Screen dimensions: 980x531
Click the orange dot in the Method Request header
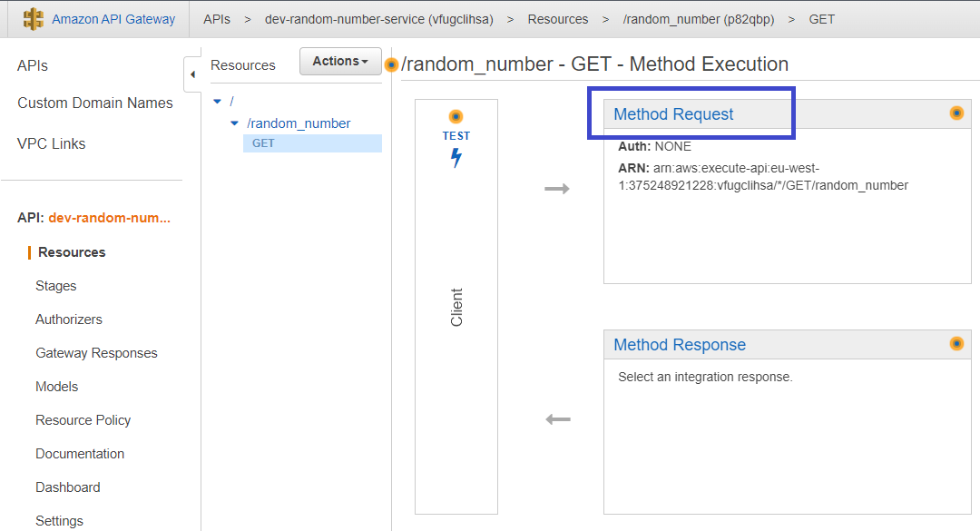[x=956, y=113]
